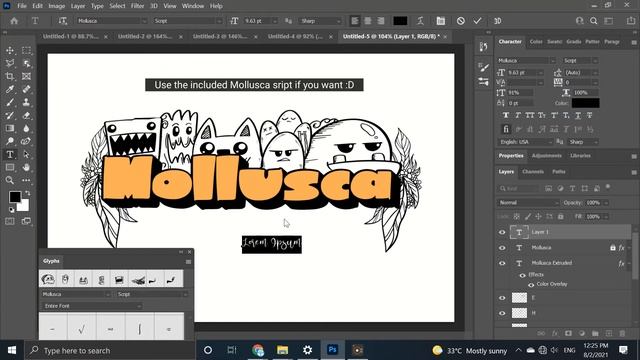640x360 pixels.
Task: Select the Brush tool
Action: click(x=10, y=102)
